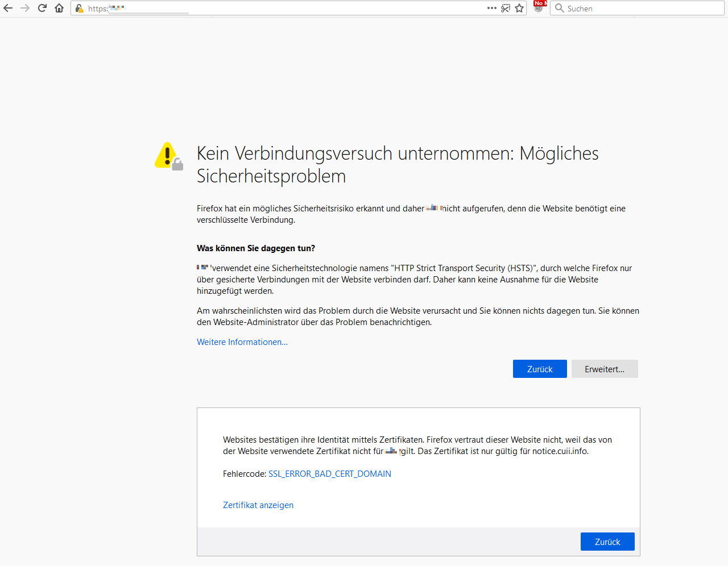The image size is (728, 566).
Task: Click the lock warning icon in address bar
Action: [x=80, y=9]
